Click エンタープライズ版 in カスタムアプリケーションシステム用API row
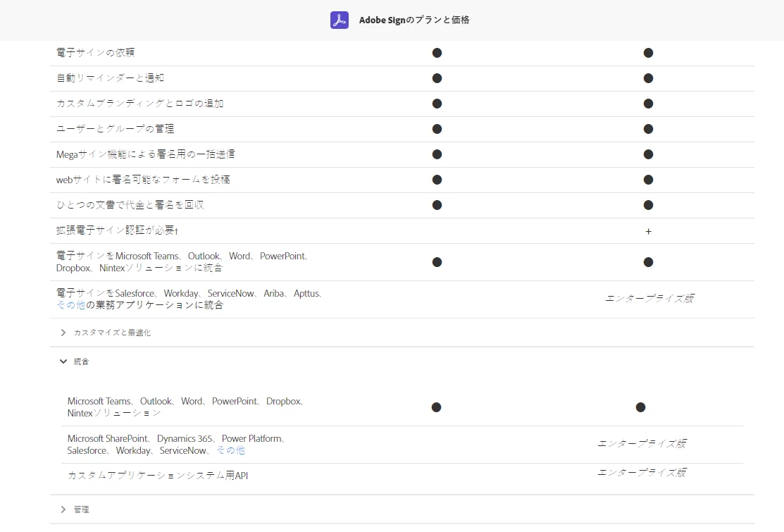Image resolution: width=784 pixels, height=532 pixels. 642,473
